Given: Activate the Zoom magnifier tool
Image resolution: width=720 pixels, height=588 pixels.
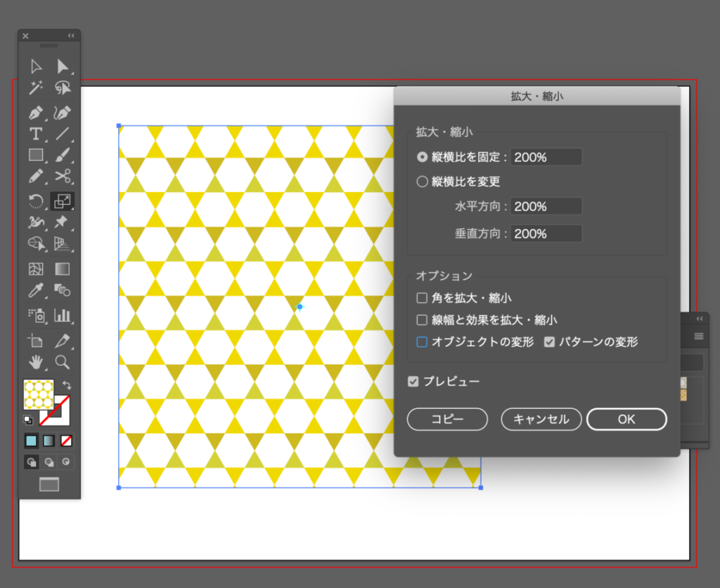Looking at the screenshot, I should pyautogui.click(x=63, y=362).
